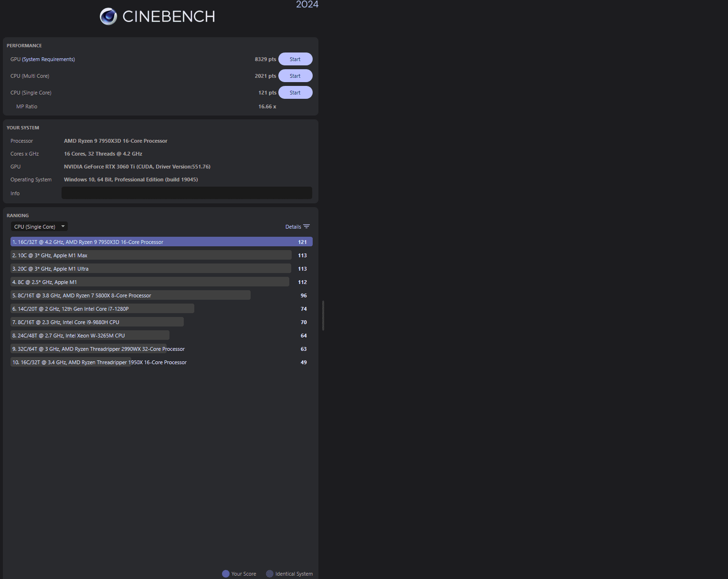728x579 pixels.
Task: Click the 2021 pts Multi Core score
Action: 265,76
